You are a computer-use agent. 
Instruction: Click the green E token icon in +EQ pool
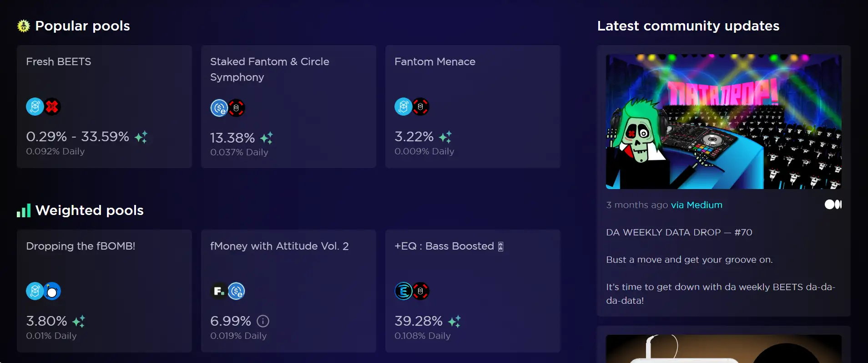click(403, 291)
